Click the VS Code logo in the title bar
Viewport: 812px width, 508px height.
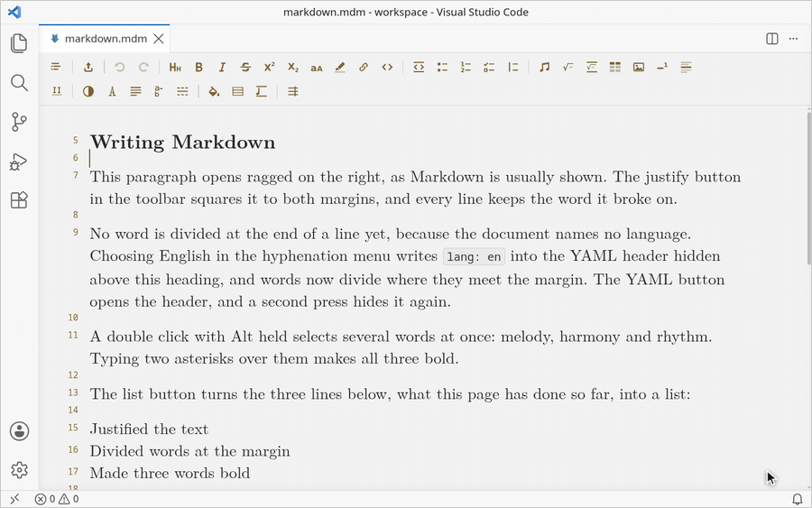click(14, 12)
